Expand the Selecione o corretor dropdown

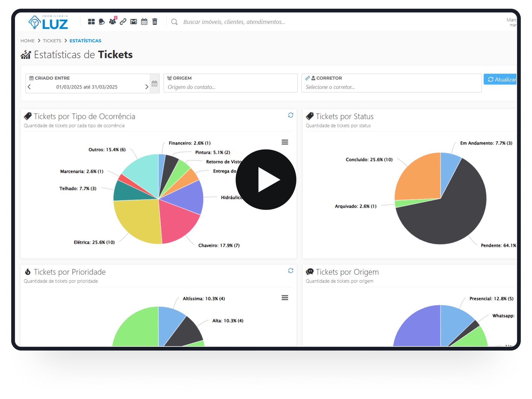[x=391, y=87]
